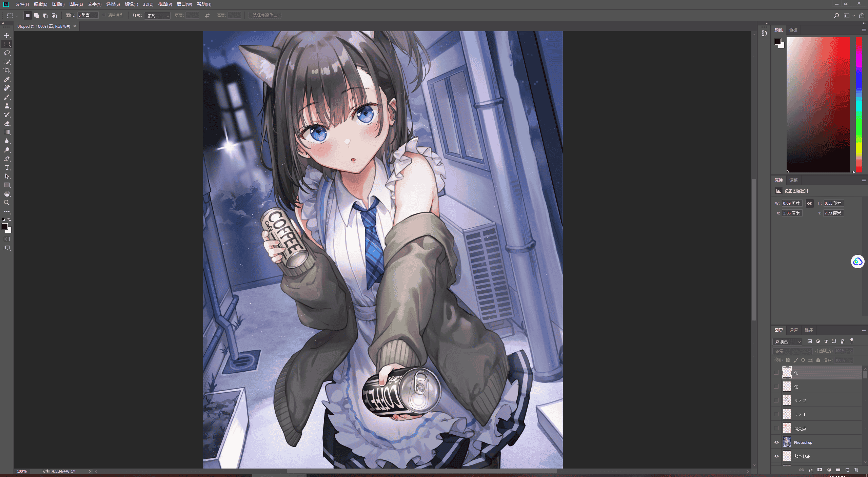This screenshot has width=868, height=477.
Task: Toggle Quick Mask mode
Action: click(7, 239)
